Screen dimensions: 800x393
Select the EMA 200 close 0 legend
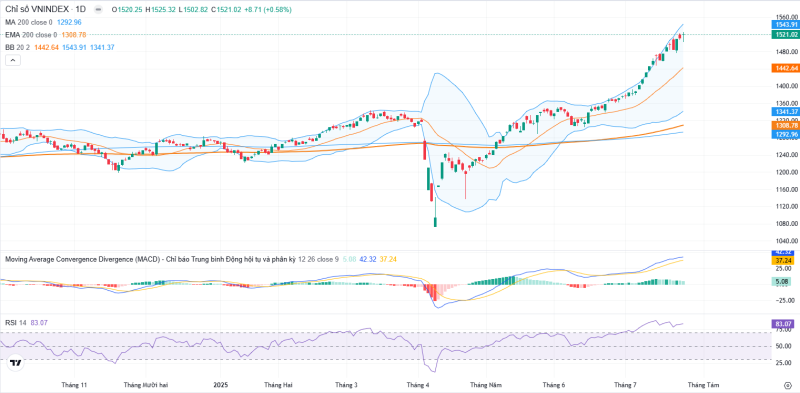[x=31, y=35]
